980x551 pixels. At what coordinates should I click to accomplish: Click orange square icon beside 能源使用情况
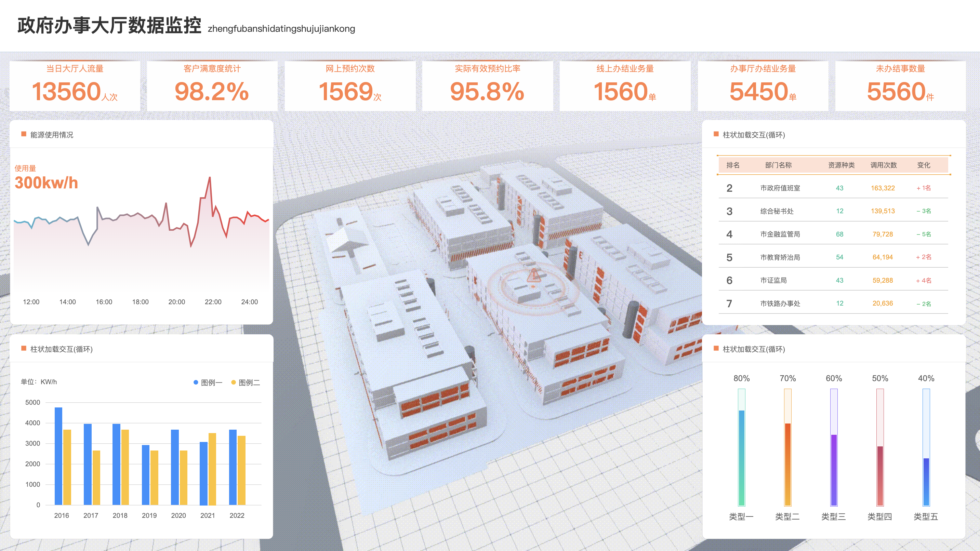pyautogui.click(x=24, y=134)
